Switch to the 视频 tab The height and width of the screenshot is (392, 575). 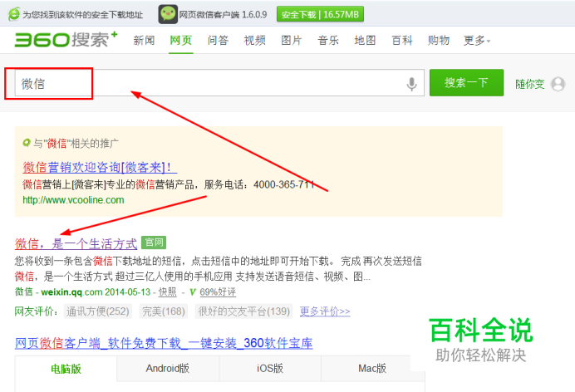point(254,40)
